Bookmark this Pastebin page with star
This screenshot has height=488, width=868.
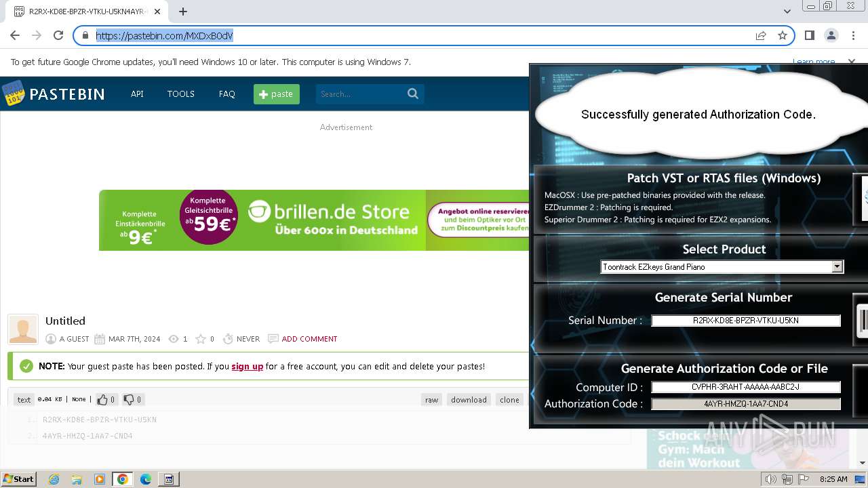783,35
